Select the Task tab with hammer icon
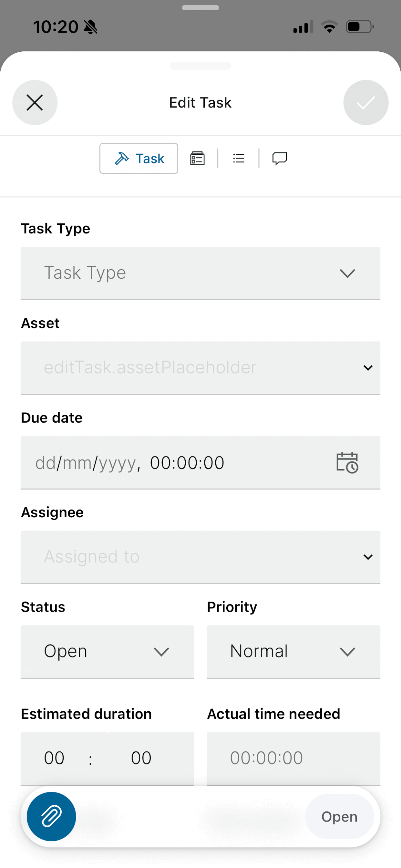Image resolution: width=401 pixels, height=868 pixels. tap(139, 158)
